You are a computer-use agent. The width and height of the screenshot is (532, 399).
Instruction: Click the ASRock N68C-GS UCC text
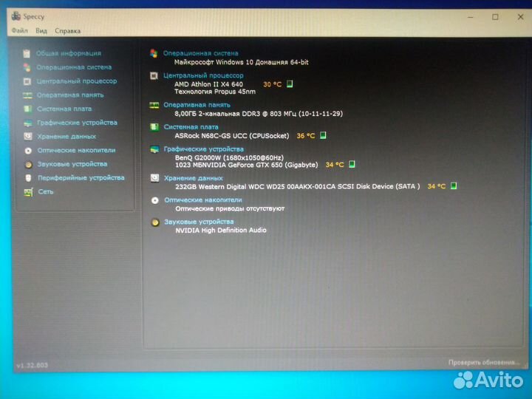(x=232, y=136)
